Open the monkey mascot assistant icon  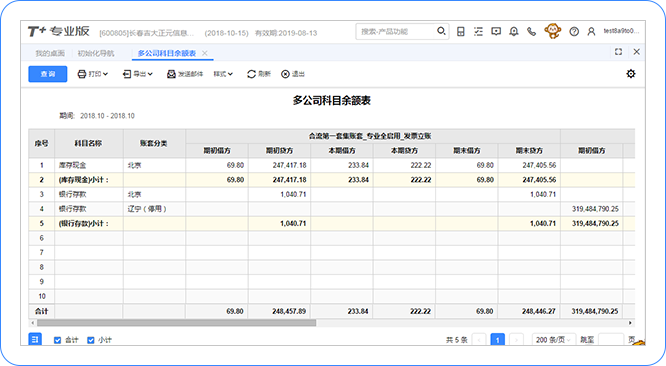[x=552, y=31]
